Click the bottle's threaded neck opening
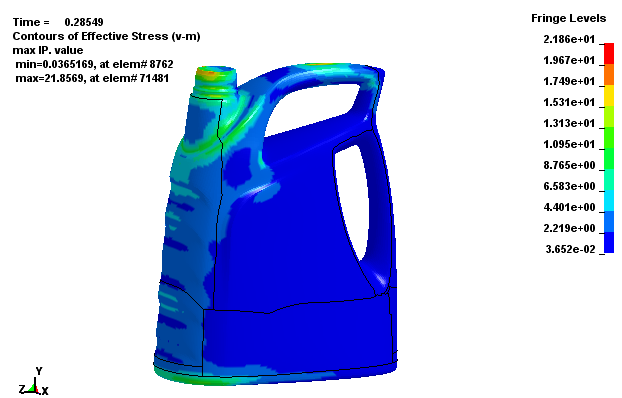Screen dimensions: 622x398 point(216,72)
